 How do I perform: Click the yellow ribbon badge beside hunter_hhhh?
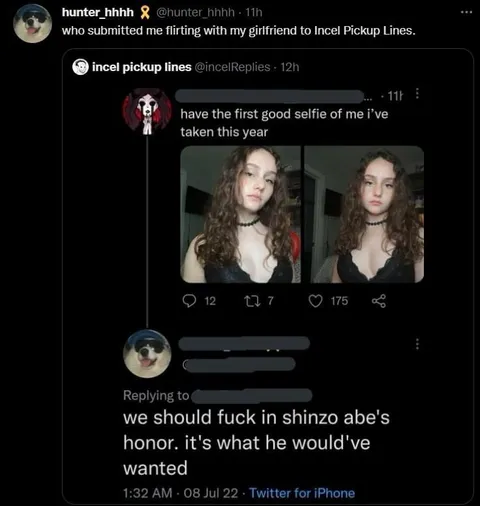(x=144, y=12)
